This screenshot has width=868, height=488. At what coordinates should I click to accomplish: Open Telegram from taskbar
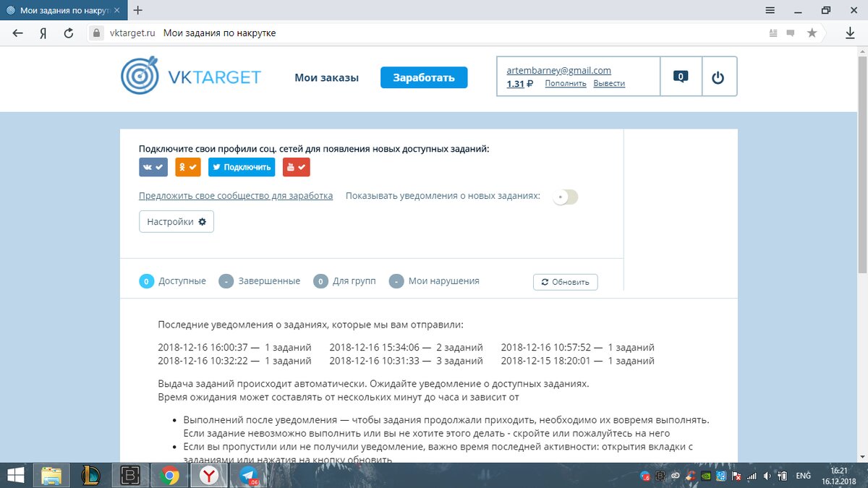[x=250, y=475]
